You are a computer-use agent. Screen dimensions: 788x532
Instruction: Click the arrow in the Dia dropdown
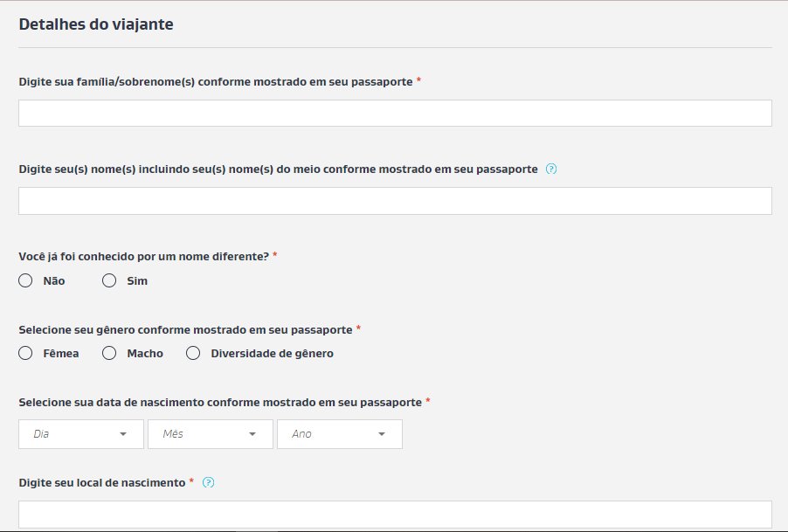tap(123, 434)
